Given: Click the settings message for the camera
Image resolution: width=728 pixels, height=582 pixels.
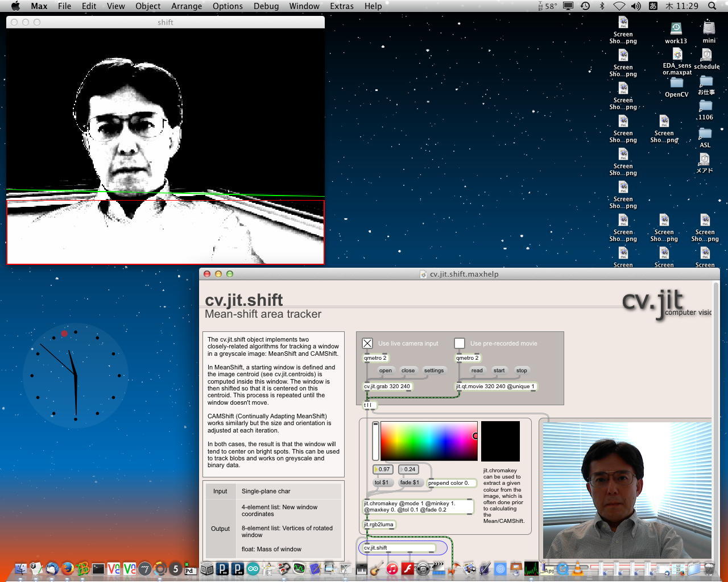Looking at the screenshot, I should click(x=434, y=371).
